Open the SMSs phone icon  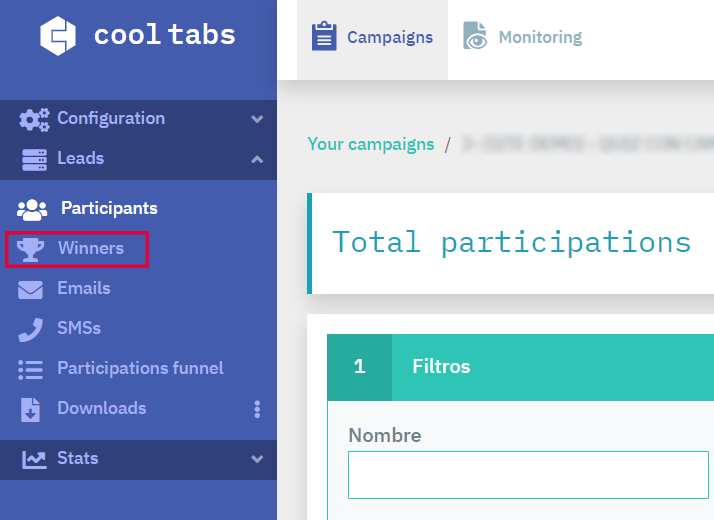coord(30,329)
